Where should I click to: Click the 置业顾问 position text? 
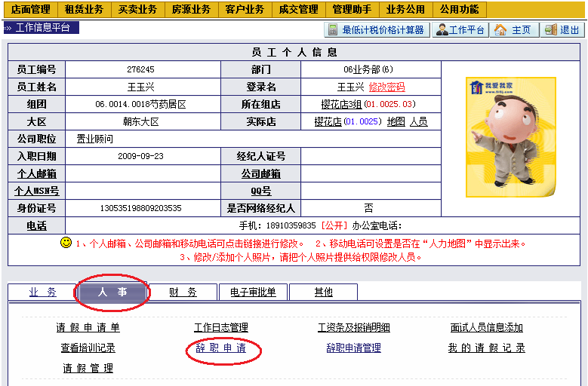click(95, 139)
